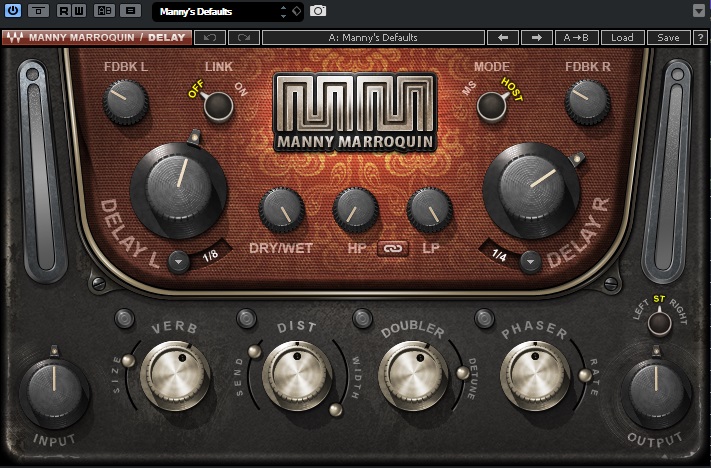Viewport: 711px width, 468px height.
Task: Click the Save button
Action: (x=668, y=38)
